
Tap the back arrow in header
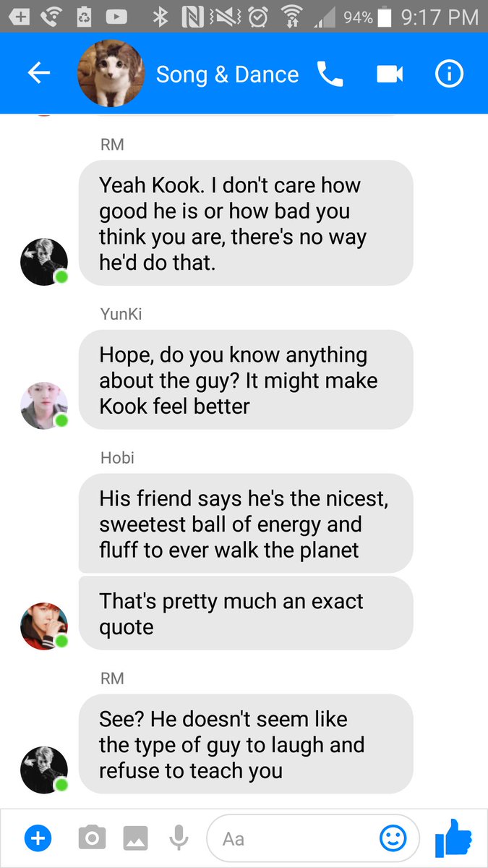point(38,73)
